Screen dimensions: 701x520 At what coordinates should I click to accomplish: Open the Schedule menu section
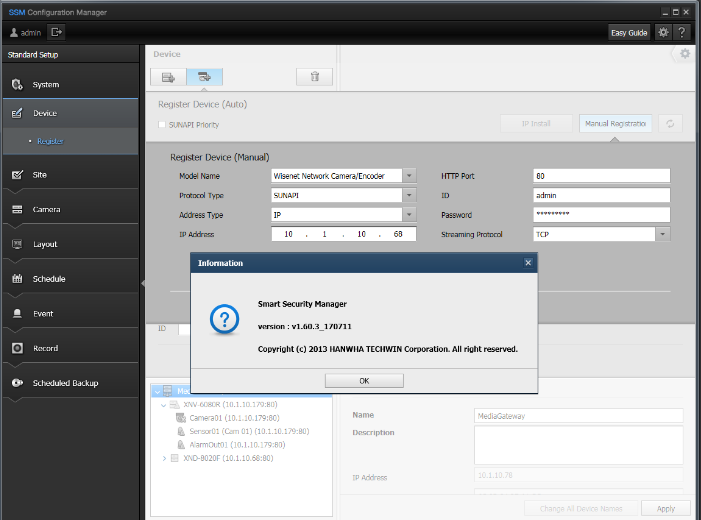71,279
